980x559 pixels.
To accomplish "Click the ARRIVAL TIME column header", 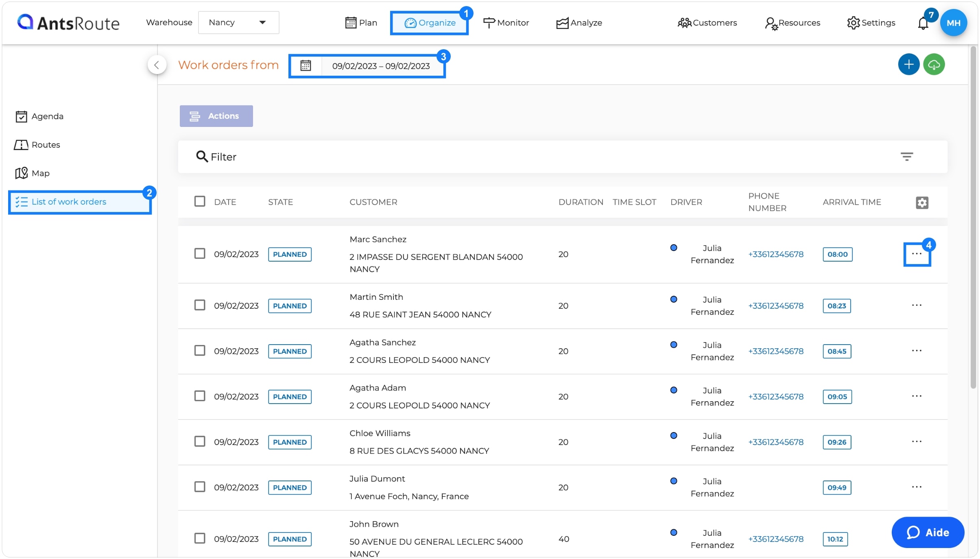I will pyautogui.click(x=852, y=202).
